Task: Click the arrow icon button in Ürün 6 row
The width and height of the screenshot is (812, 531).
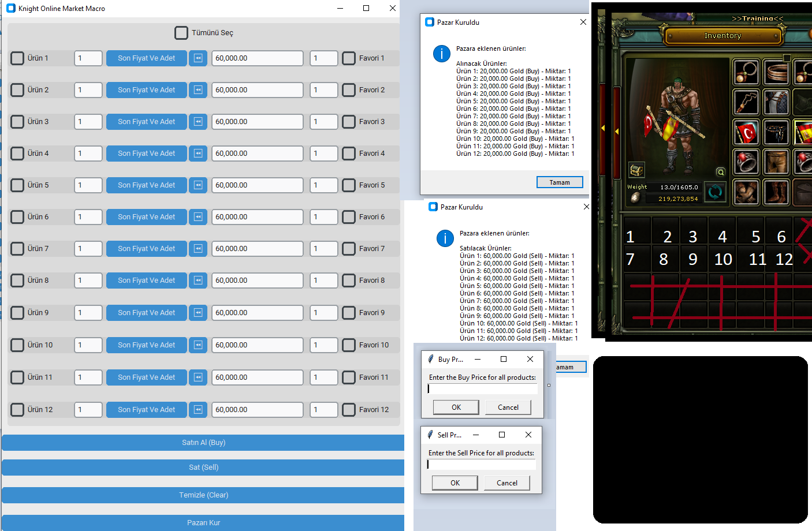Action: point(198,217)
